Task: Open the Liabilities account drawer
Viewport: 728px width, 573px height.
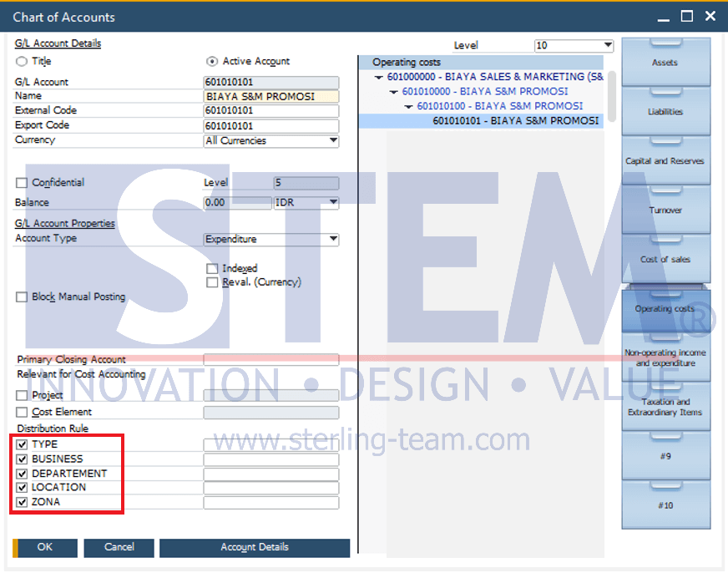Action: pos(665,112)
